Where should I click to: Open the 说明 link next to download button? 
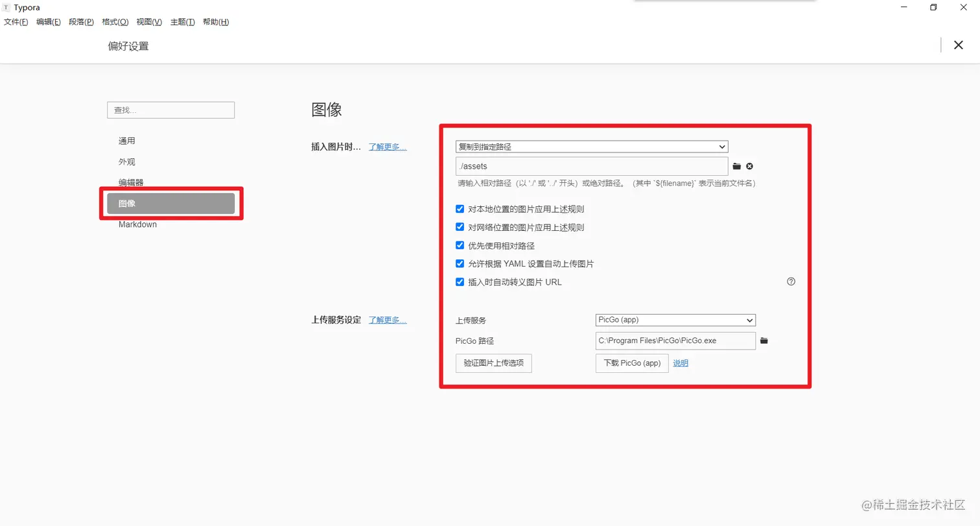point(681,363)
